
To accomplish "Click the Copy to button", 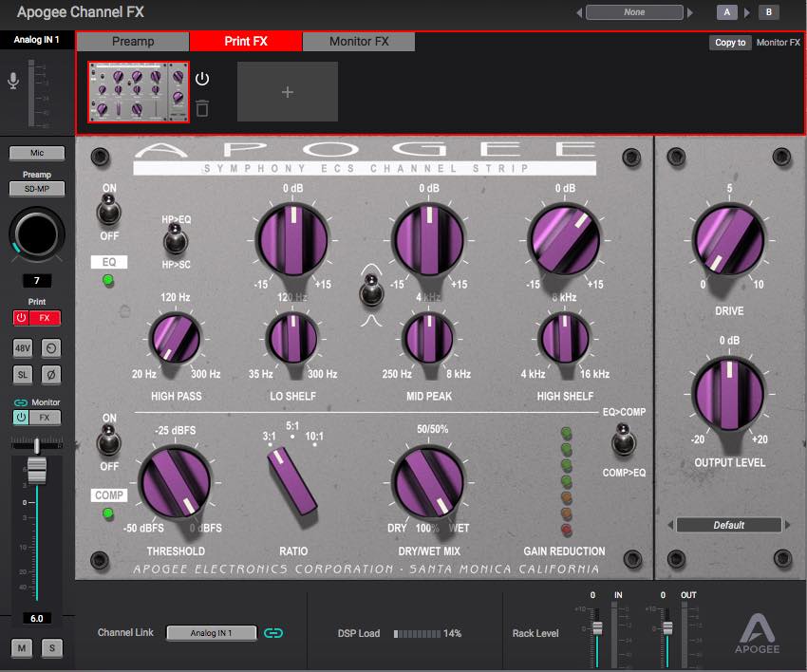I will pos(730,43).
